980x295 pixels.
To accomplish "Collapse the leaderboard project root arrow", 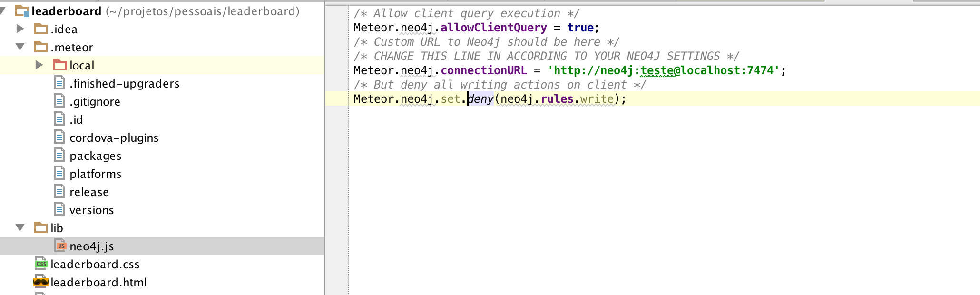I will [3, 10].
